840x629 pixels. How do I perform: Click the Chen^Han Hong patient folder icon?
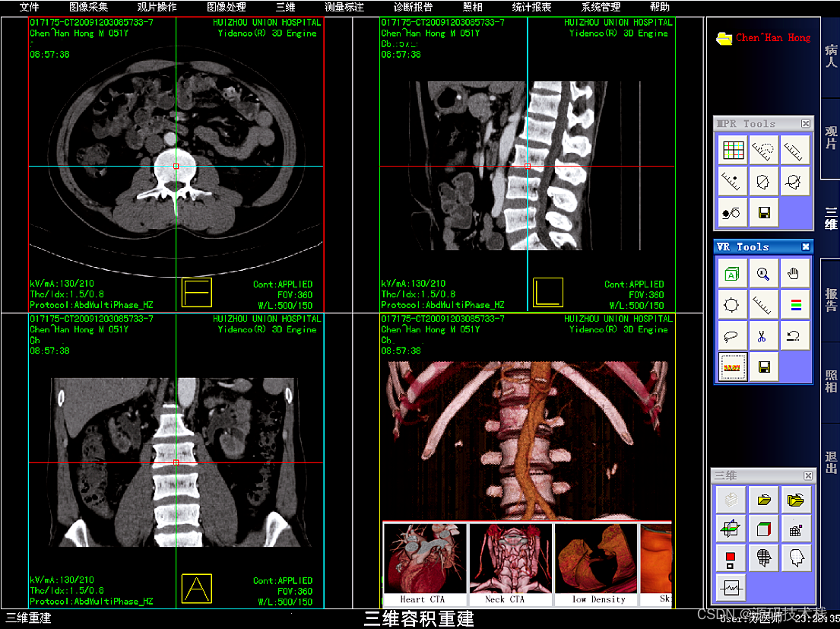(x=724, y=38)
